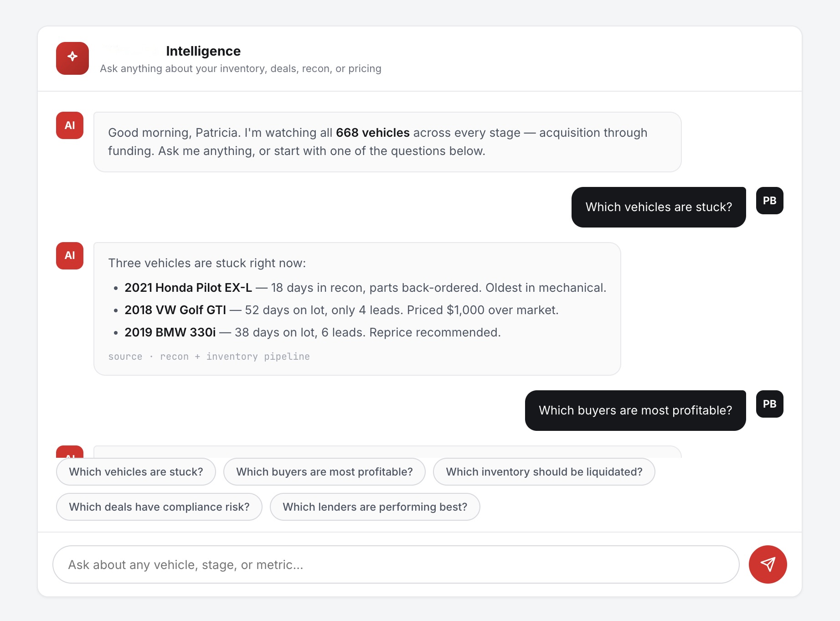Choose 'Which inventory should be liquidated?' chip
The height and width of the screenshot is (621, 840).
click(x=544, y=472)
